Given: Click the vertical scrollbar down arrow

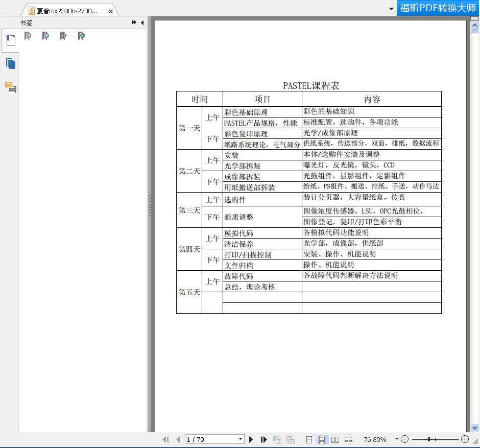Looking at the screenshot, I should [474, 428].
